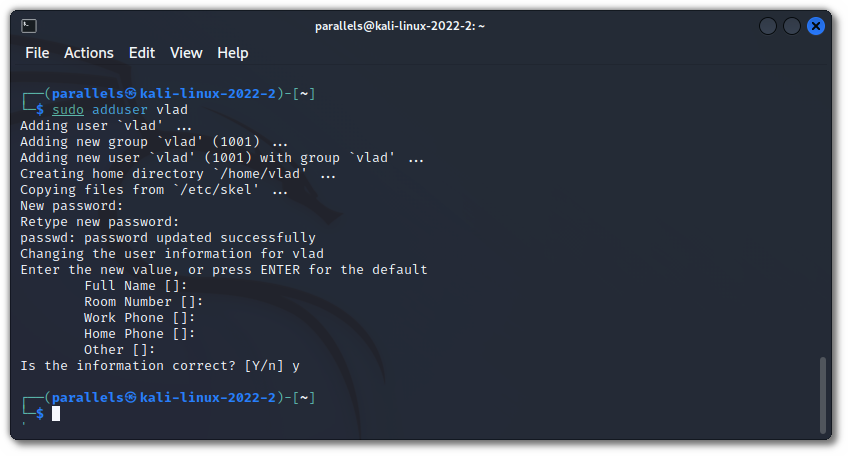Image resolution: width=848 pixels, height=456 pixels.
Task: Open the File menu
Action: [37, 53]
